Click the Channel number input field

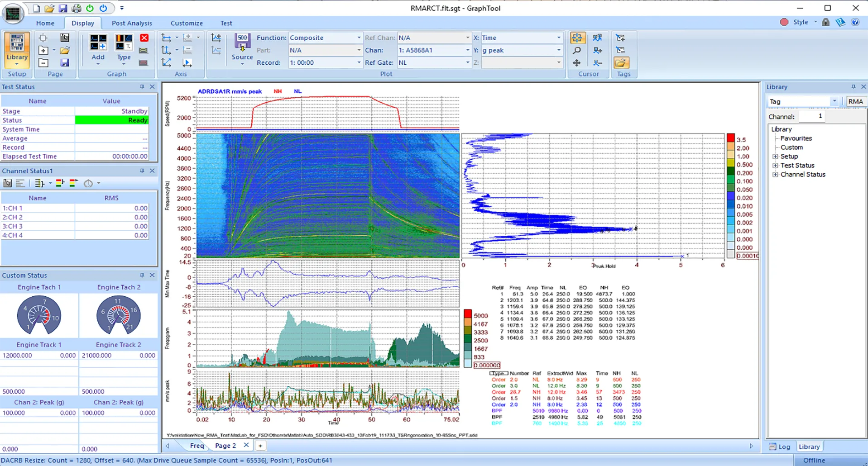812,116
